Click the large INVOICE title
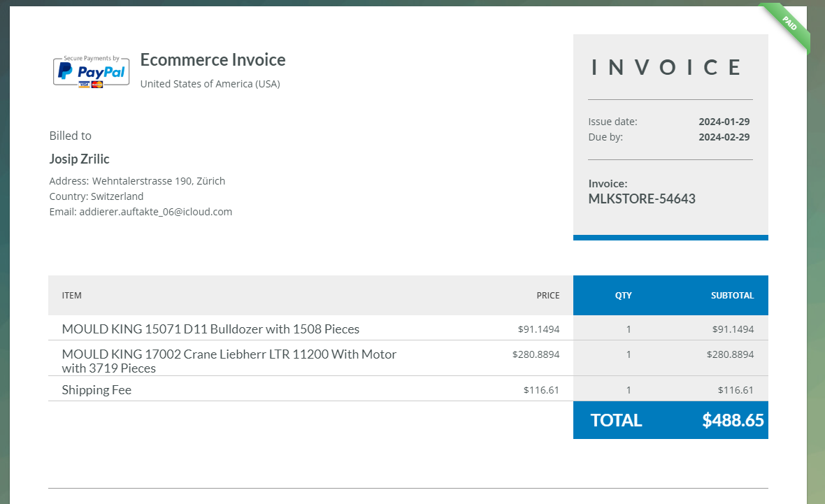The image size is (825, 504). click(x=666, y=67)
